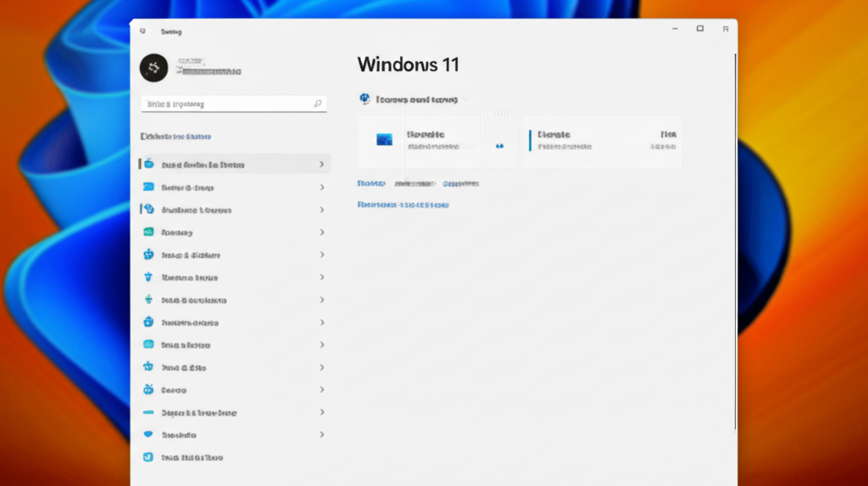Select the blue Windows icon in the left tile
Image resolution: width=868 pixels, height=486 pixels.
tap(384, 140)
